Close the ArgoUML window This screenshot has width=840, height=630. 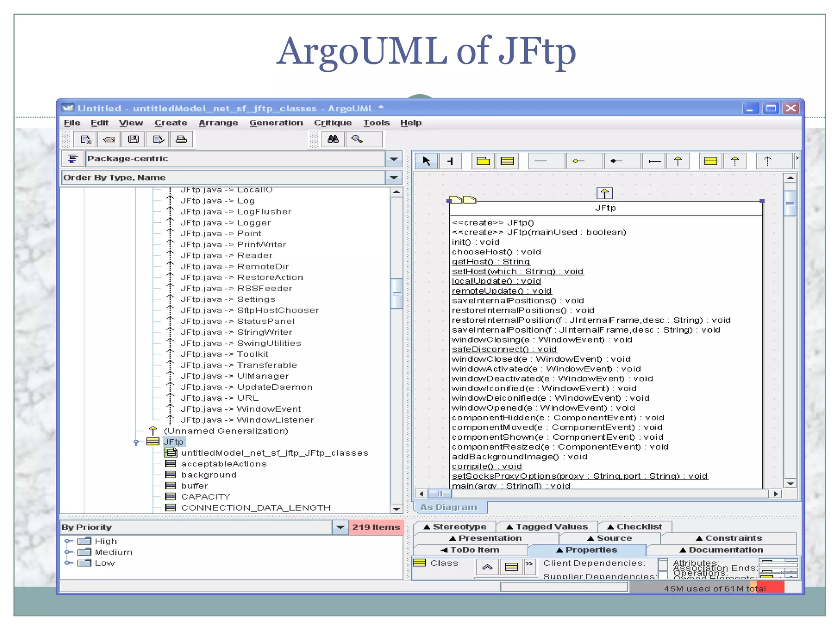[x=791, y=108]
